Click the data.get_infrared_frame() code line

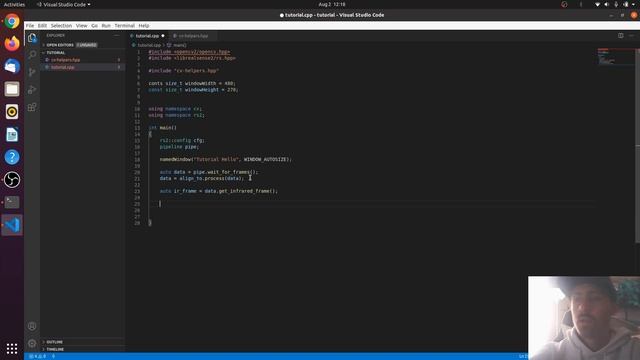coord(218,191)
